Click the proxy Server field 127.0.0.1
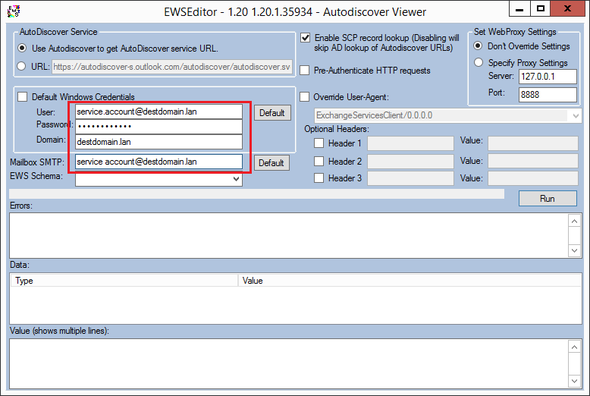590x396 pixels. pyautogui.click(x=547, y=76)
